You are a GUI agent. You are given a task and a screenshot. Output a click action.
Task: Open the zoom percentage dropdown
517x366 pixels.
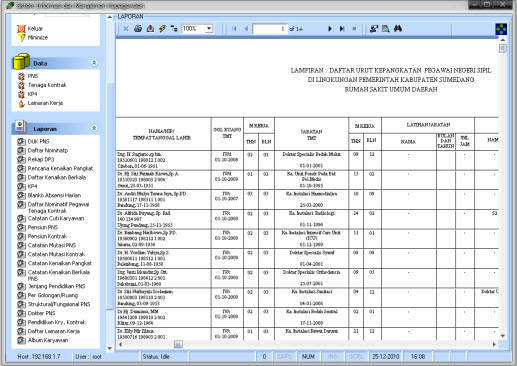[x=209, y=29]
